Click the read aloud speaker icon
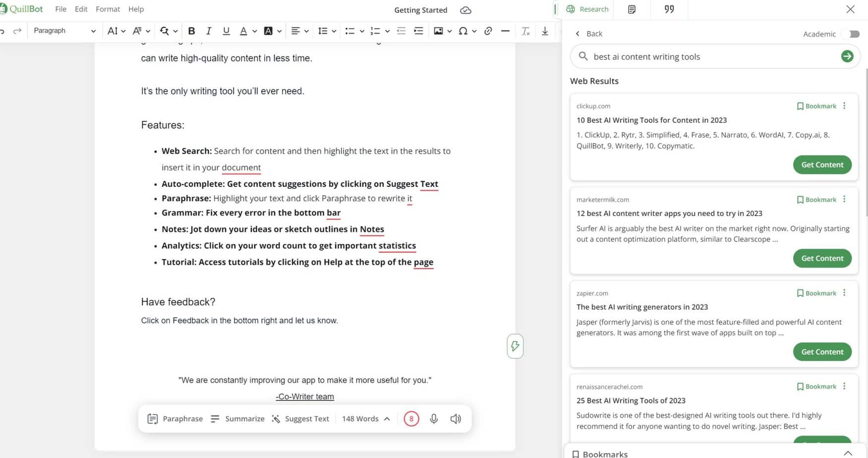Screen dimensions: 868x458 point(456,419)
